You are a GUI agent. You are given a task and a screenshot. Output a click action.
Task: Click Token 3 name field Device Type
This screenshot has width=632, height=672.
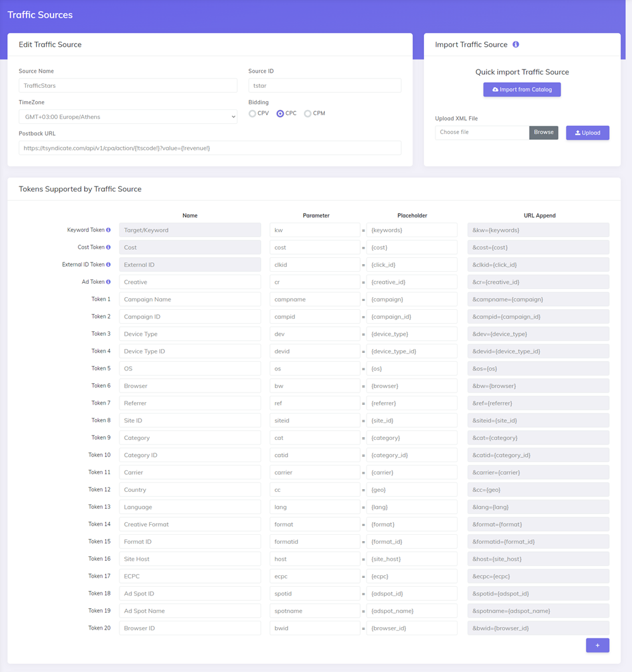[190, 334]
